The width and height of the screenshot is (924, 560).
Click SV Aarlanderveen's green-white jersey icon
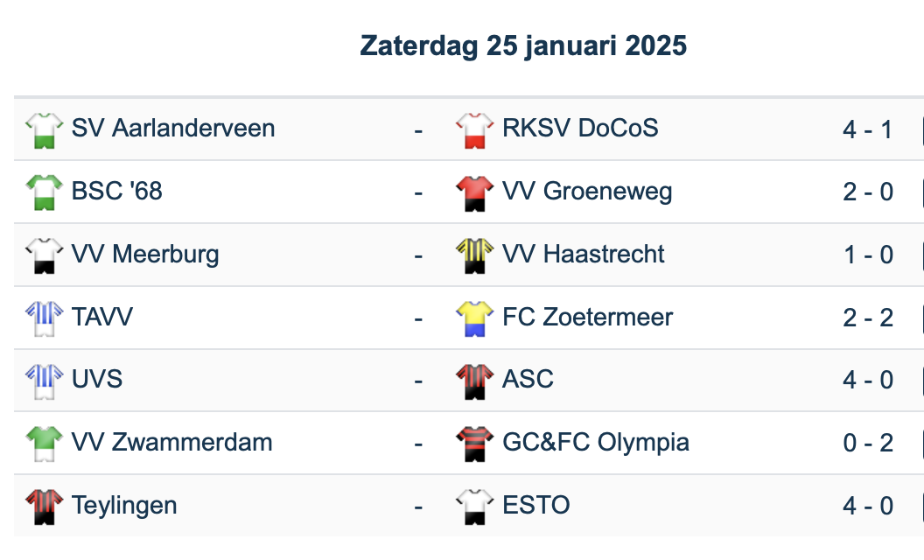click(44, 129)
